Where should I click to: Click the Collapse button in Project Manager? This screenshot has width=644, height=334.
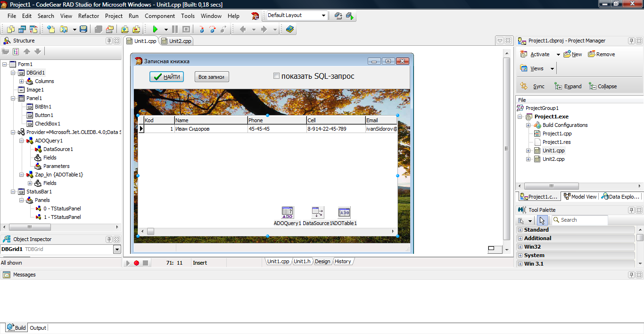click(x=603, y=86)
